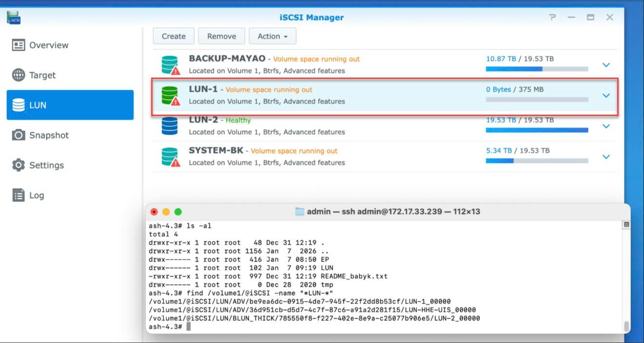Click the 0 Bytes / 375 MB value

[514, 89]
